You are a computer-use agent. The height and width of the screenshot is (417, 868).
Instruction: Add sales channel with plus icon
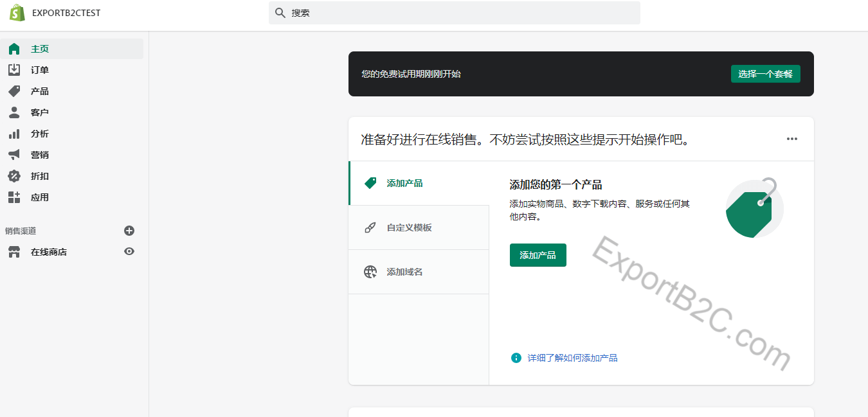pos(129,231)
